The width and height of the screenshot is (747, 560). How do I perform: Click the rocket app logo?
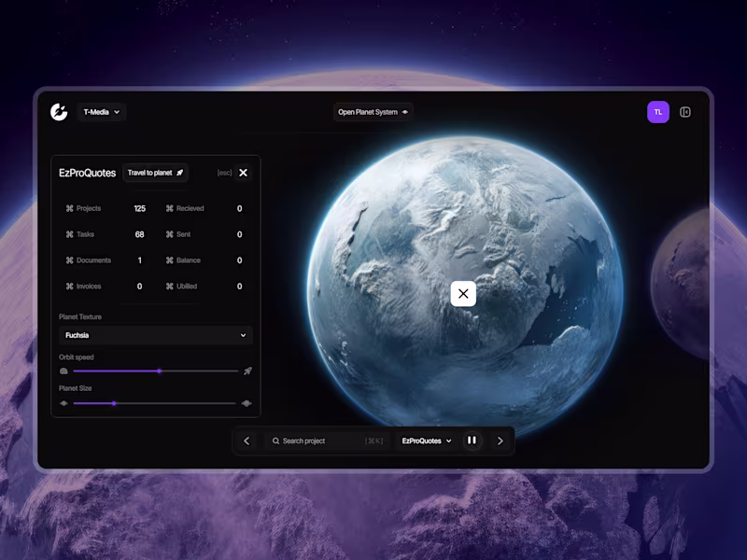point(59,112)
